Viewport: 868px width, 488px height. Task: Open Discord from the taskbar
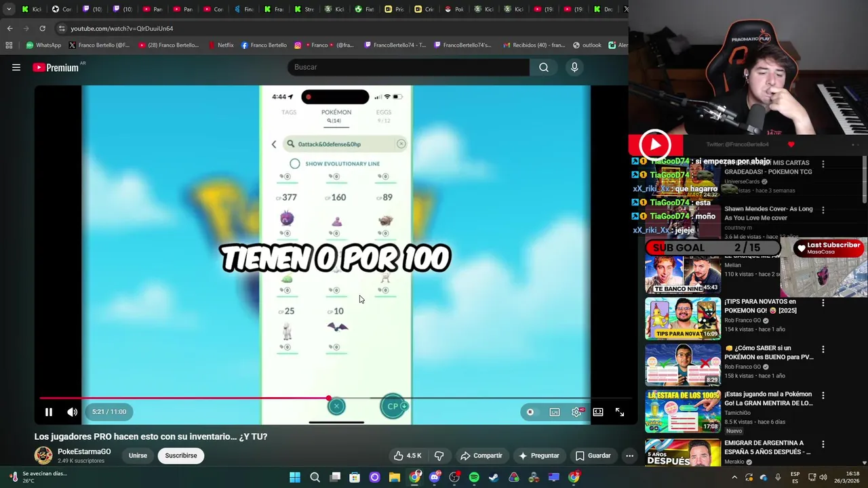tap(435, 477)
